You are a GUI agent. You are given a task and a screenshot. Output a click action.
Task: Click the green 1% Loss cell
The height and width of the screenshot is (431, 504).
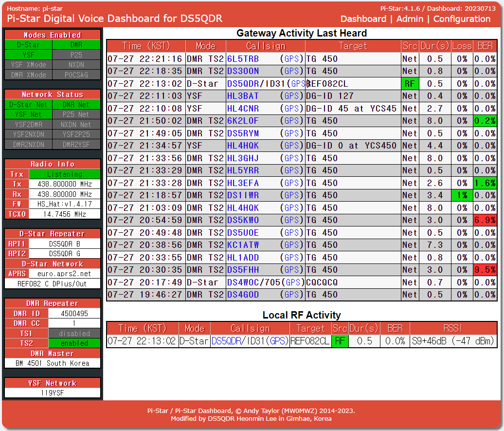tap(462, 195)
